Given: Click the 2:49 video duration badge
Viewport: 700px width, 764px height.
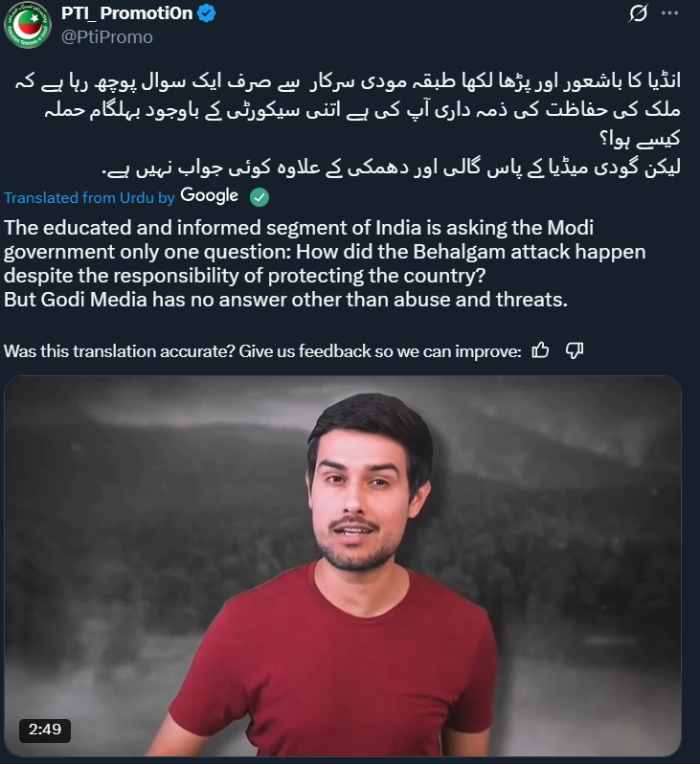Looking at the screenshot, I should click(45, 730).
